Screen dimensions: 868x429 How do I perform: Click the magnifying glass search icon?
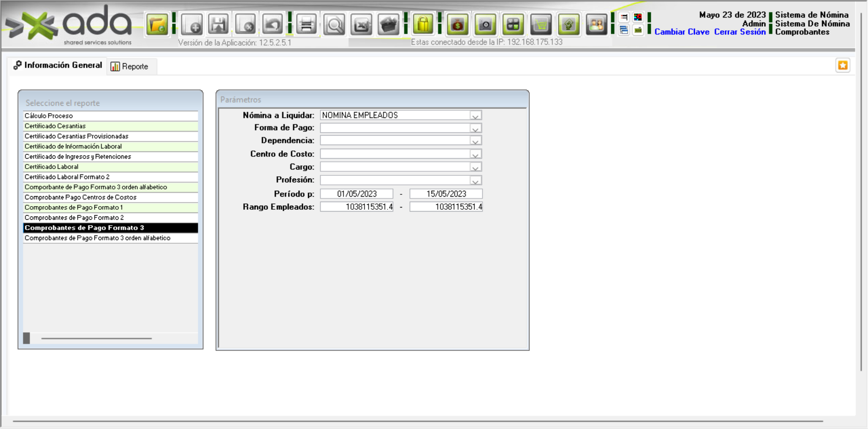[x=334, y=24]
